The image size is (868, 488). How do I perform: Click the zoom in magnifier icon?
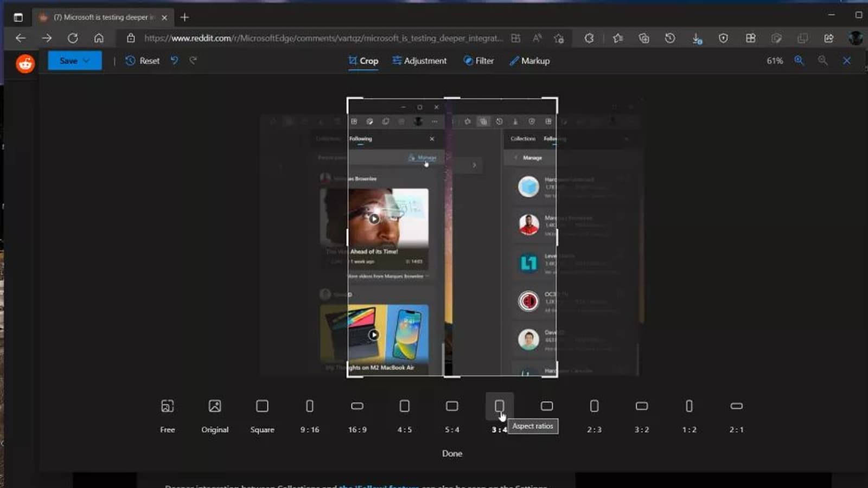[799, 61]
